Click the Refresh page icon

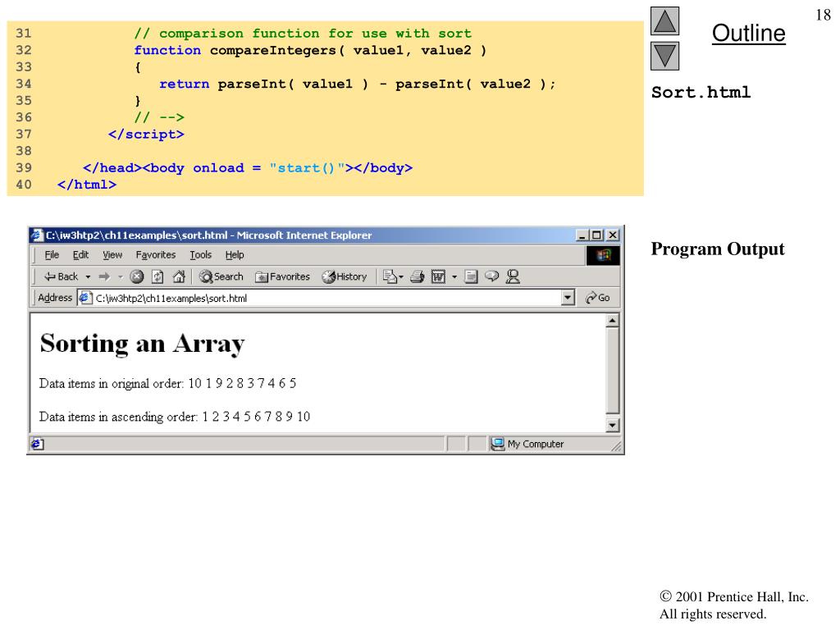(157, 276)
